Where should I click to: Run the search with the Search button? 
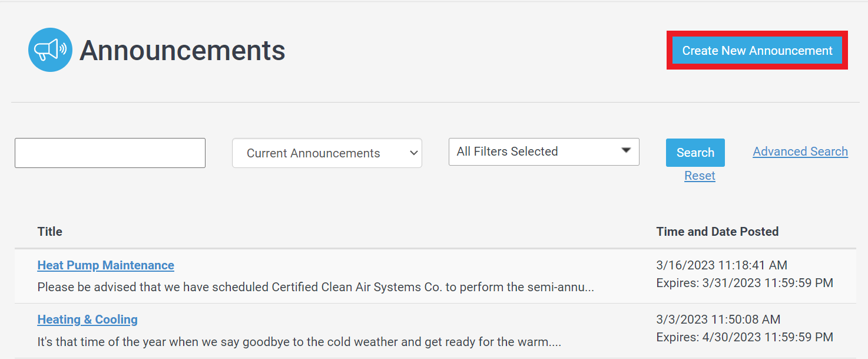695,153
